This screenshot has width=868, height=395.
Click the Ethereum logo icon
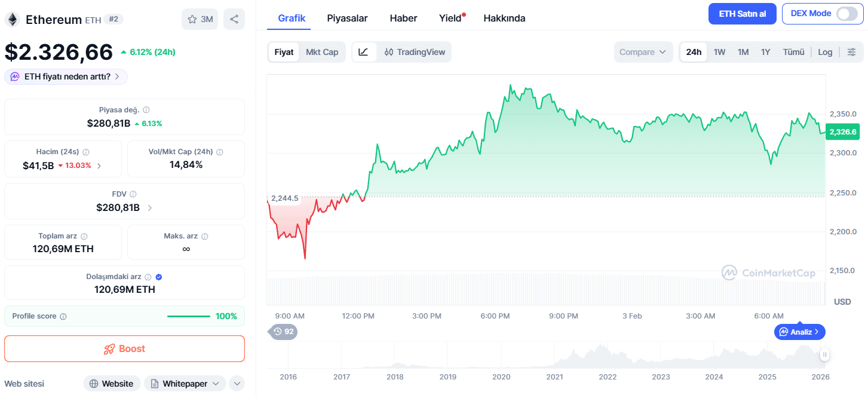tap(12, 19)
